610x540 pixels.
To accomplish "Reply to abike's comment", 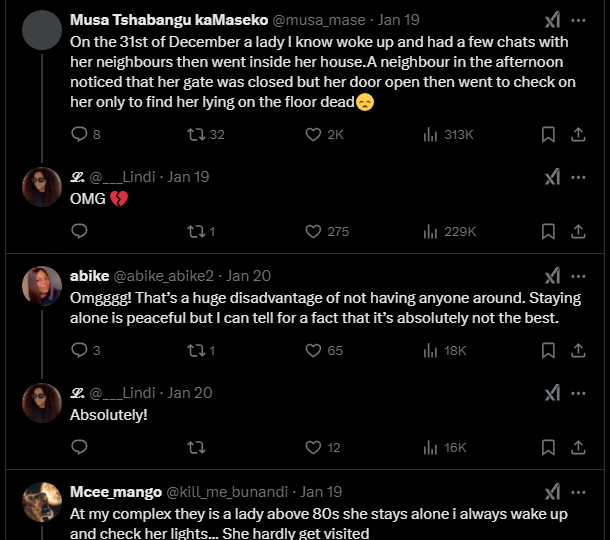I will coord(80,350).
